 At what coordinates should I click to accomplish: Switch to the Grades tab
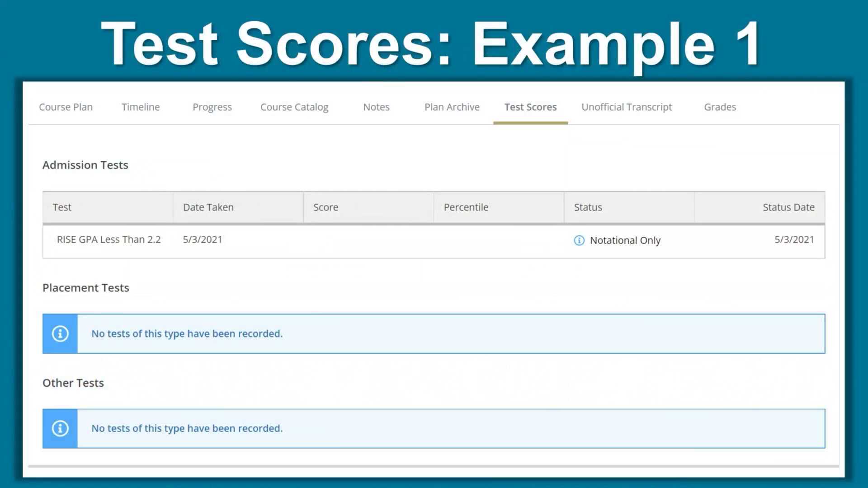(720, 107)
